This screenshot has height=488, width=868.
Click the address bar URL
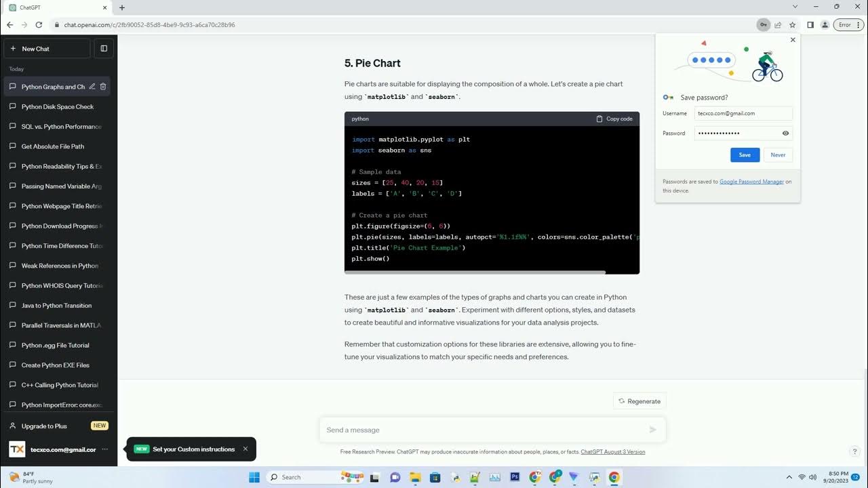point(149,25)
